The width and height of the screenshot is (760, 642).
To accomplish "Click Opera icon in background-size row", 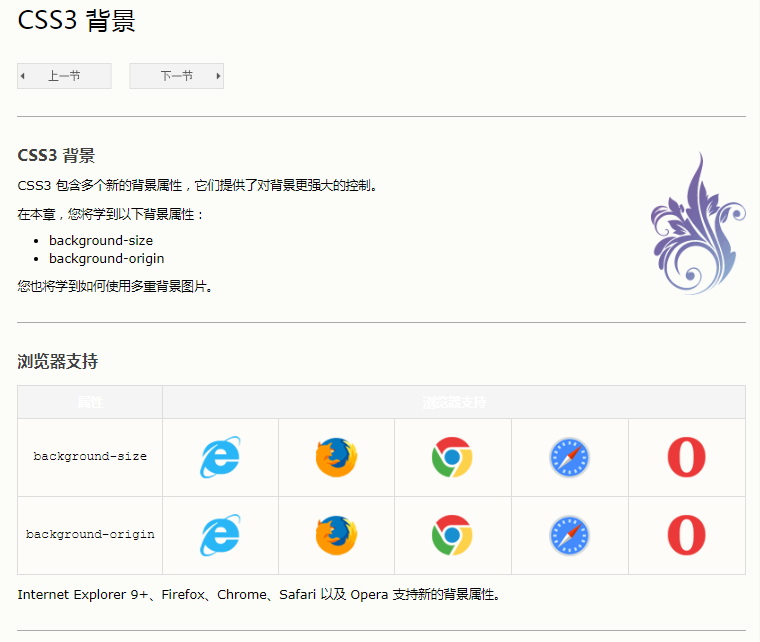I will [686, 457].
